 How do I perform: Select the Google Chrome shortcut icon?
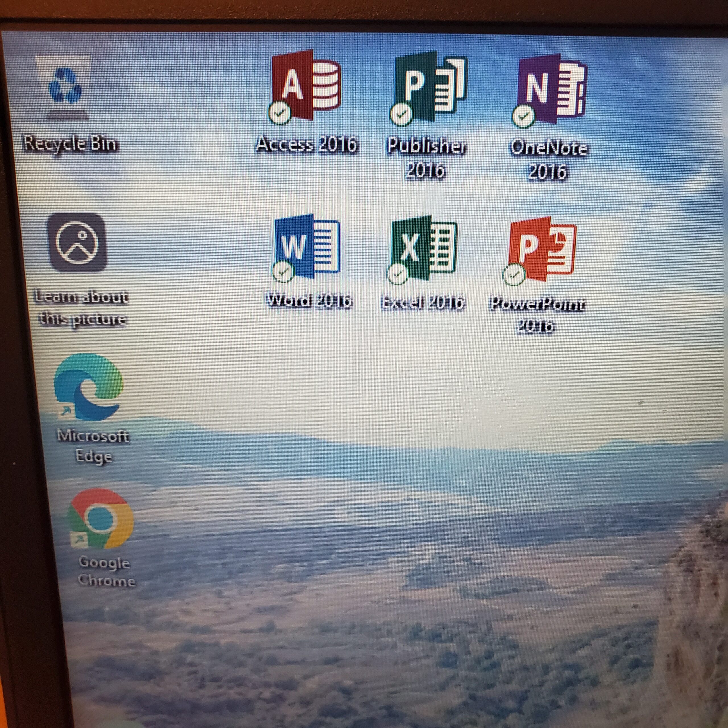click(100, 518)
